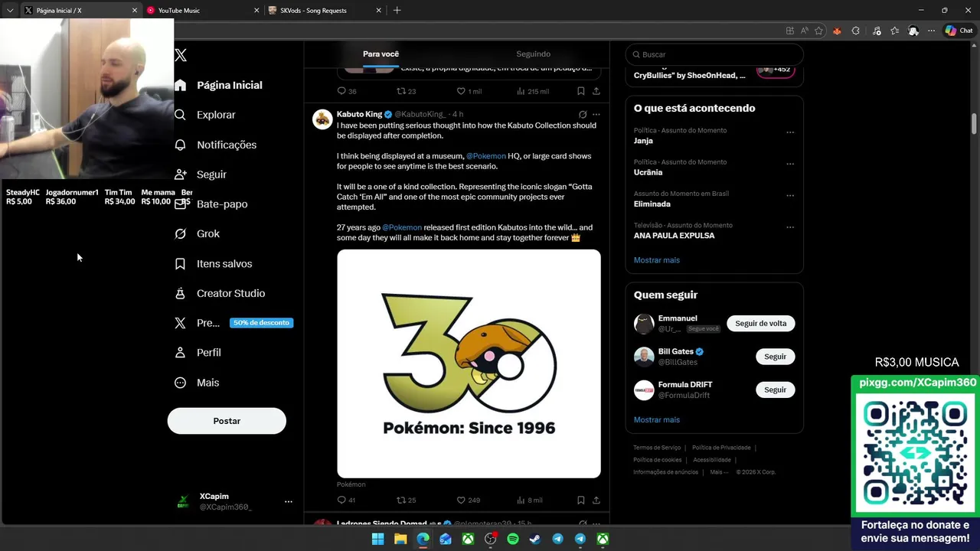Click Mostrar mais under Quem seguir
The width and height of the screenshot is (980, 551).
click(656, 420)
